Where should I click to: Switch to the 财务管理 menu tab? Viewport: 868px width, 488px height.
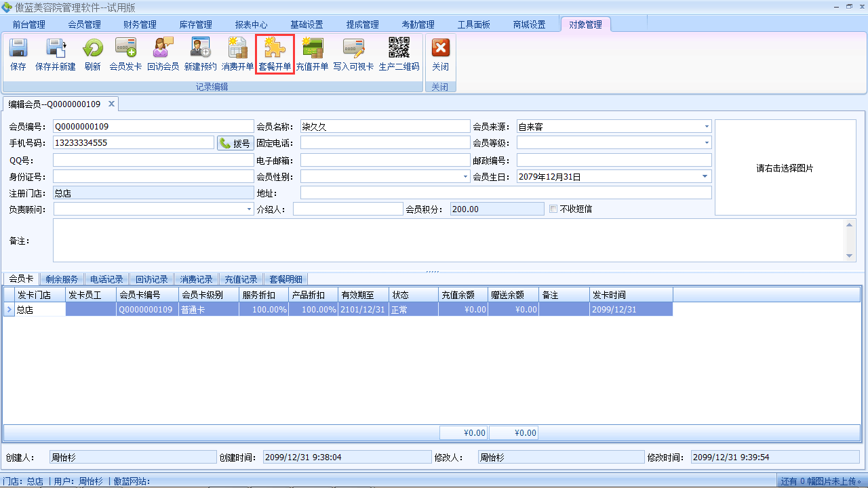tap(140, 24)
